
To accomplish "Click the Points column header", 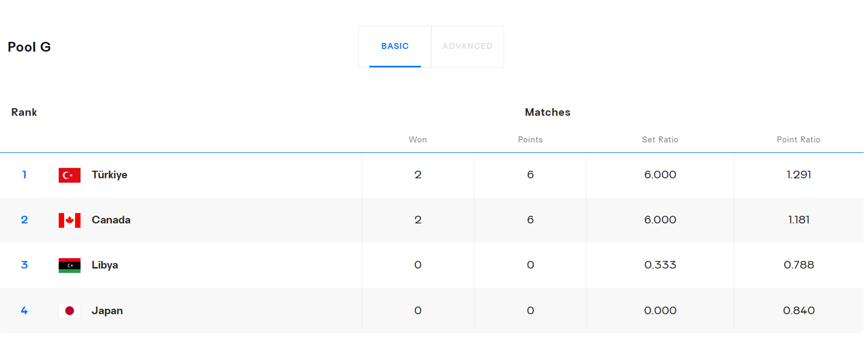I will [530, 140].
